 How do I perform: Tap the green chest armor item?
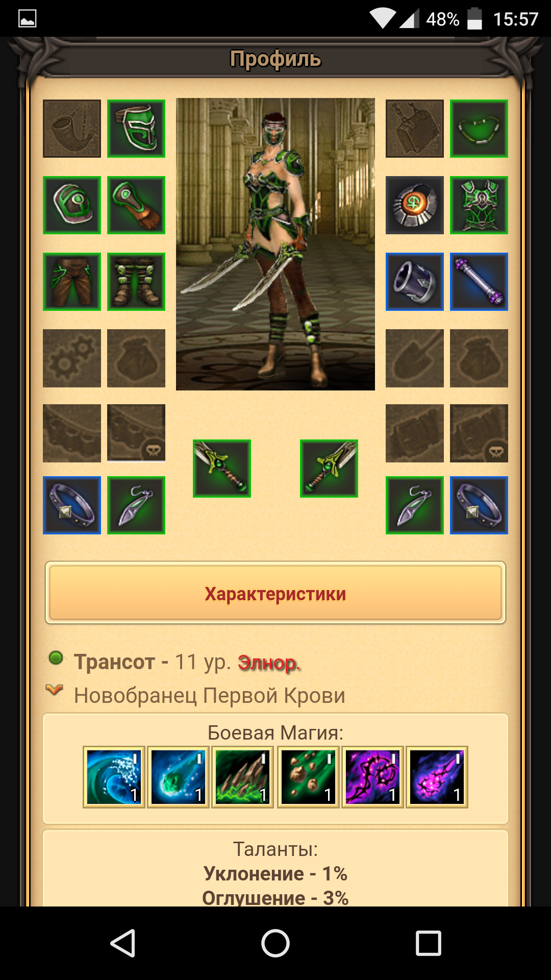[479, 205]
